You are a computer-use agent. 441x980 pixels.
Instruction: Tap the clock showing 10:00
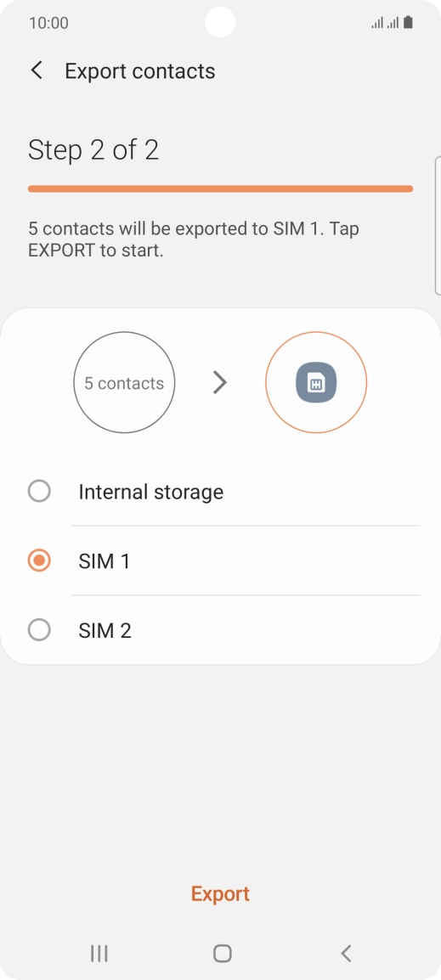pyautogui.click(x=48, y=24)
